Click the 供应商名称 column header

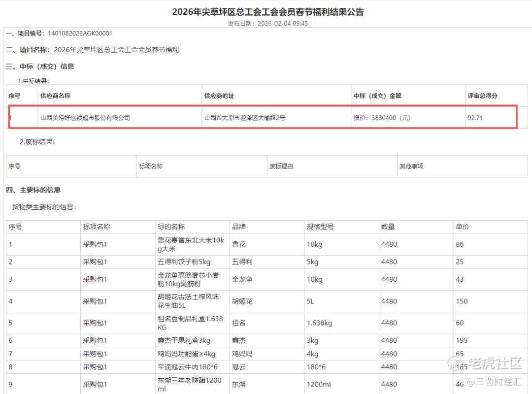click(x=55, y=96)
